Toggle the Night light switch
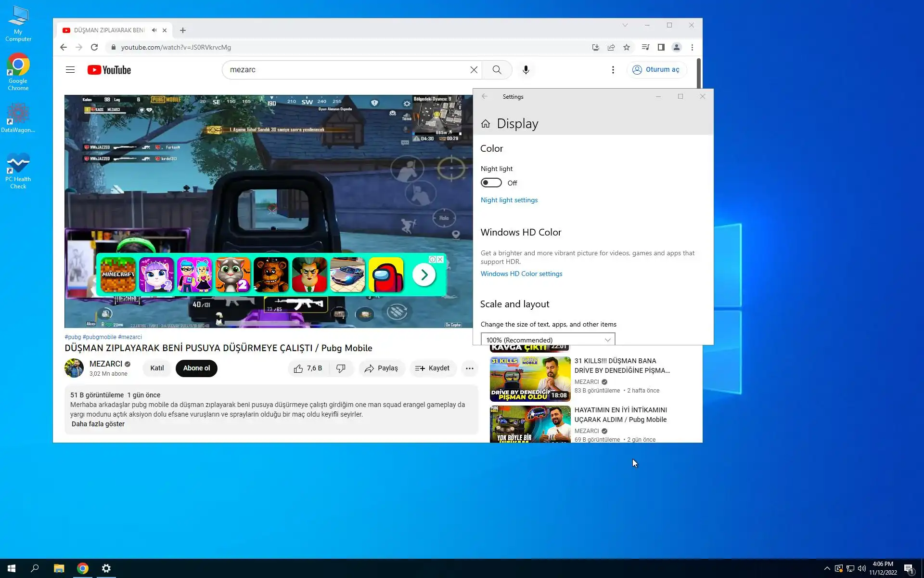The width and height of the screenshot is (924, 578). (x=491, y=183)
